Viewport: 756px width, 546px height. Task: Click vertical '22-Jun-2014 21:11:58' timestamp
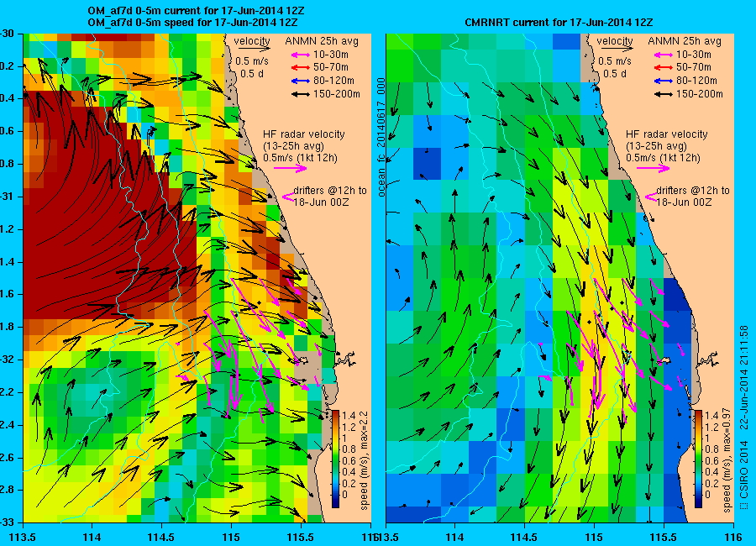(743, 376)
